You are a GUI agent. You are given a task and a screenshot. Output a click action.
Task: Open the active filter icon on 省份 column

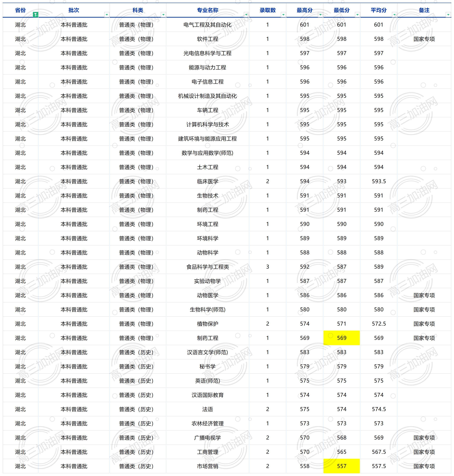click(x=35, y=15)
